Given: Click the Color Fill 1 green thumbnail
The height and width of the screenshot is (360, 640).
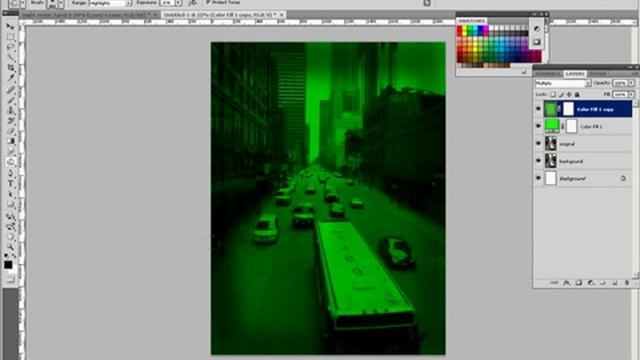Looking at the screenshot, I should (552, 126).
